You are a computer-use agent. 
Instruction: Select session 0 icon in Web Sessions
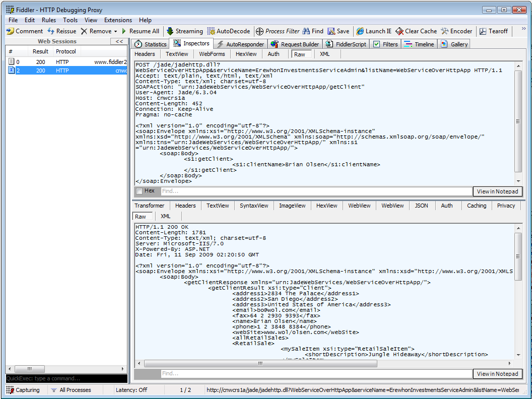tap(11, 62)
